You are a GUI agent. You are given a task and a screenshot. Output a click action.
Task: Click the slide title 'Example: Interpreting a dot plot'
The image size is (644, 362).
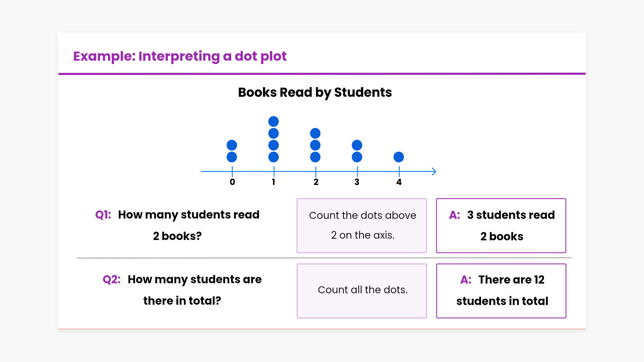click(x=180, y=56)
